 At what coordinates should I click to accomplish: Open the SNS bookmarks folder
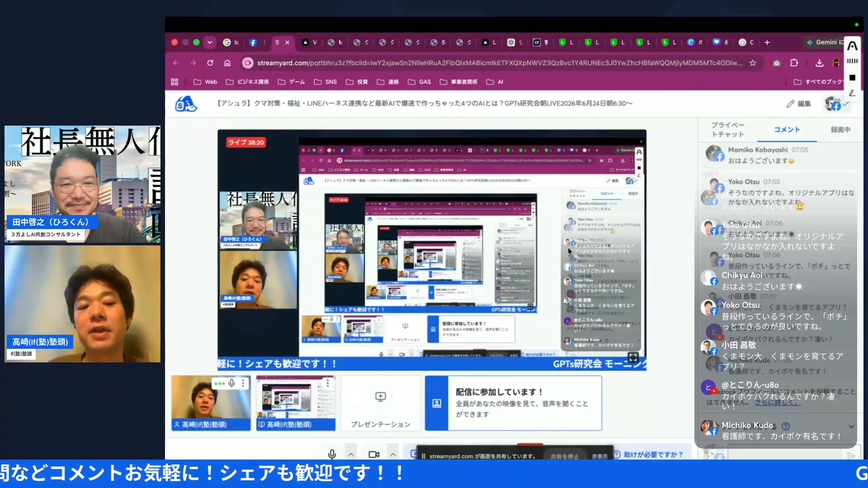click(325, 82)
